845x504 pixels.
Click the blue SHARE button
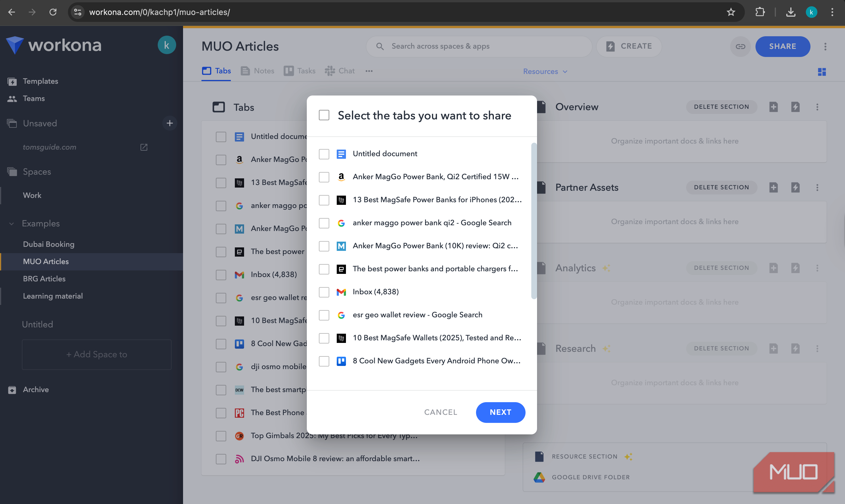click(782, 47)
